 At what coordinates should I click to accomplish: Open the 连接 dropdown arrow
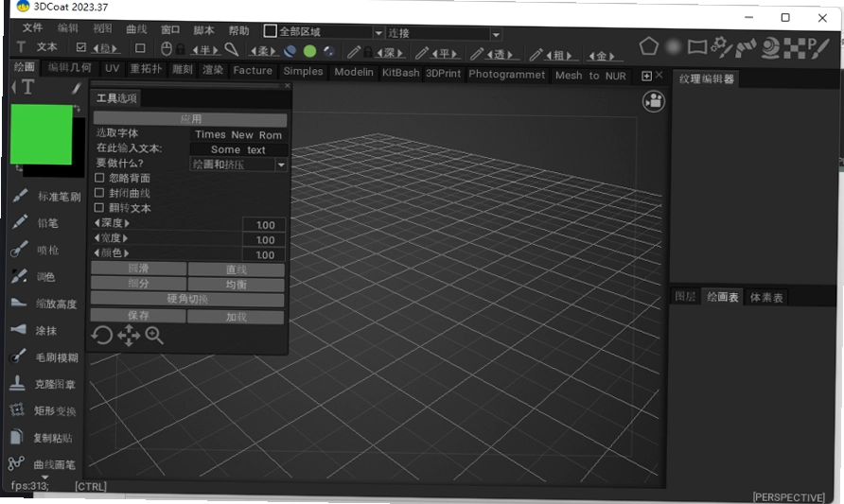point(496,34)
